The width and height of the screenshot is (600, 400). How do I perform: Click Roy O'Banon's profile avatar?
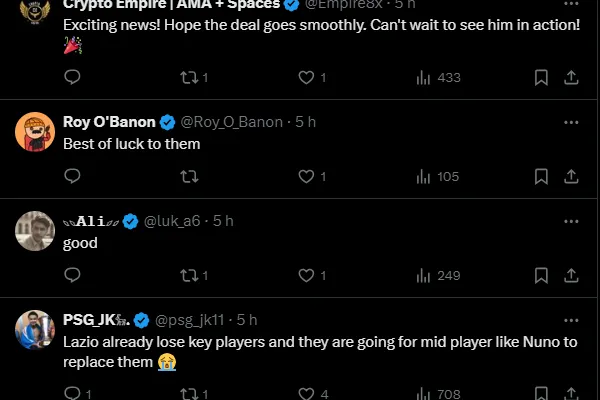[35, 132]
